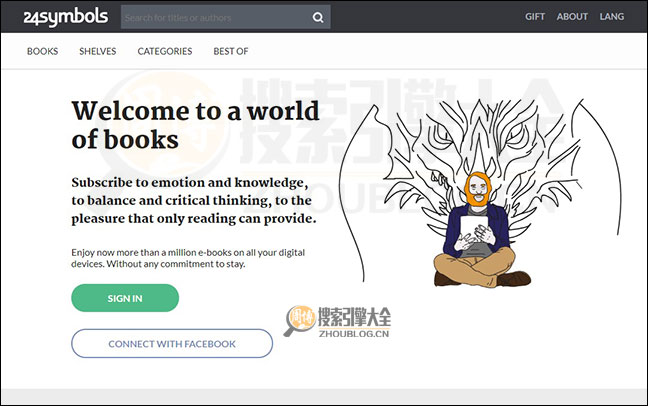Go to the BOOKS tab
The width and height of the screenshot is (648, 406).
[42, 51]
